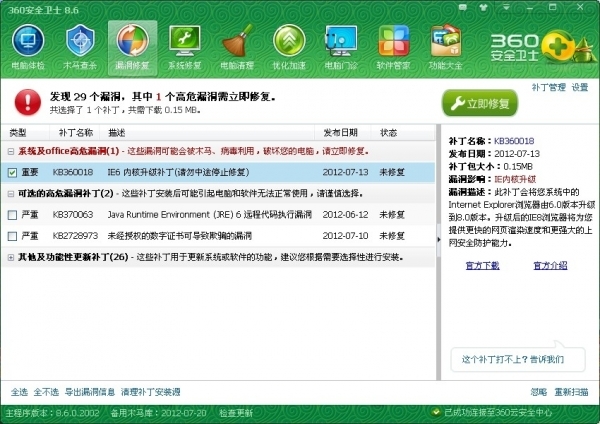Open the 电脑清理 cleanup broom icon

236,47
